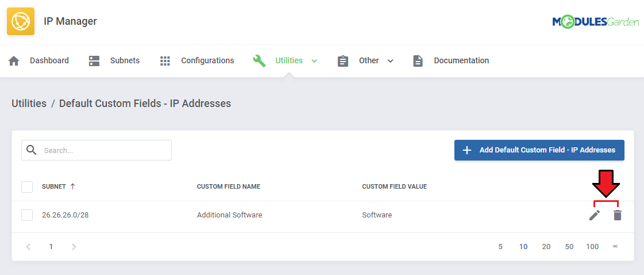The image size is (644, 275).
Task: Click the Additional Software cell
Action: [230, 215]
